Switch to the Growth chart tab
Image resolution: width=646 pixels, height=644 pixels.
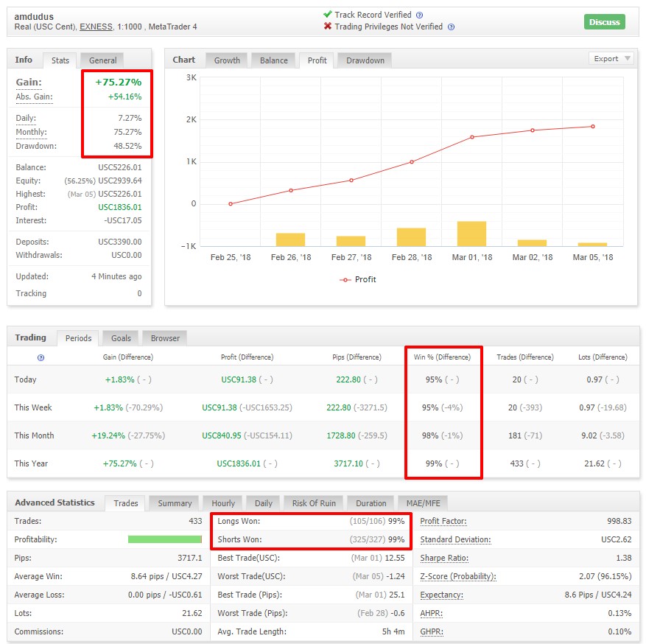click(227, 60)
